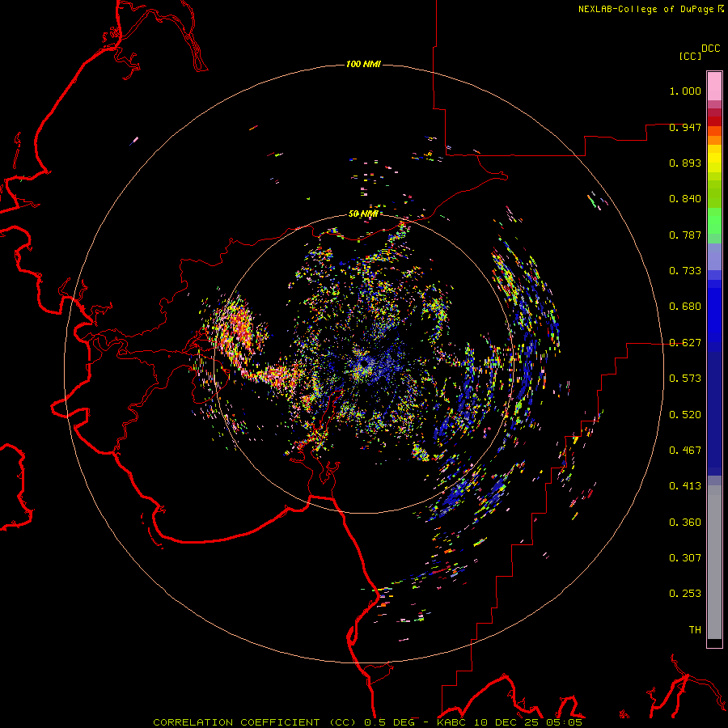Select the 0.520 scale value

click(685, 415)
